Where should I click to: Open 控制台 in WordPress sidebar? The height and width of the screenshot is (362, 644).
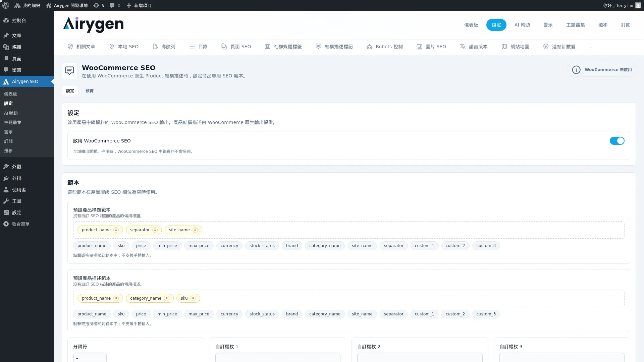point(27,20)
